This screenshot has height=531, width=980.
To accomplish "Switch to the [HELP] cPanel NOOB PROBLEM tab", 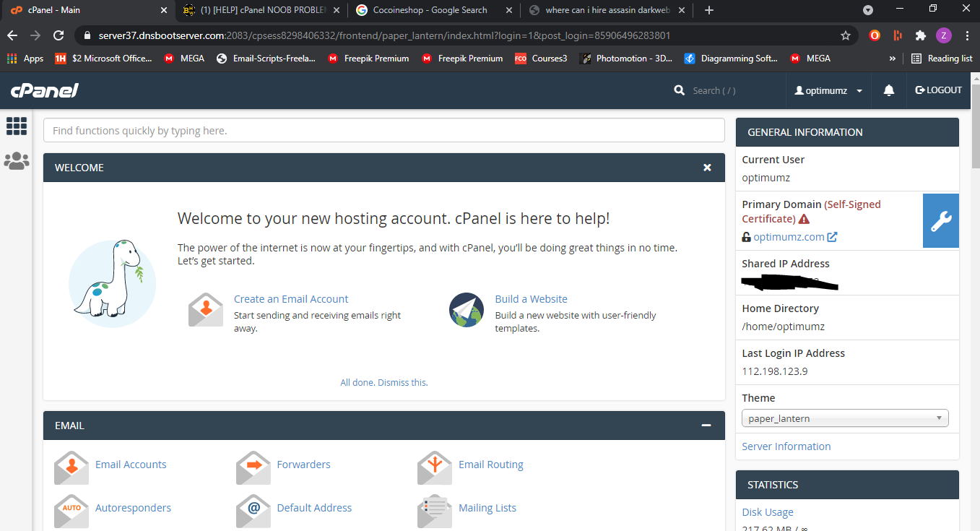I will 261,11.
